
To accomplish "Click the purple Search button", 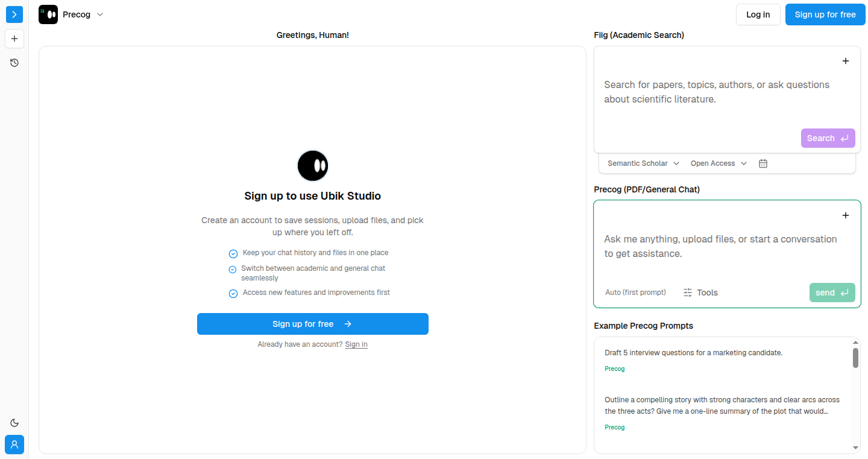I will pyautogui.click(x=828, y=138).
